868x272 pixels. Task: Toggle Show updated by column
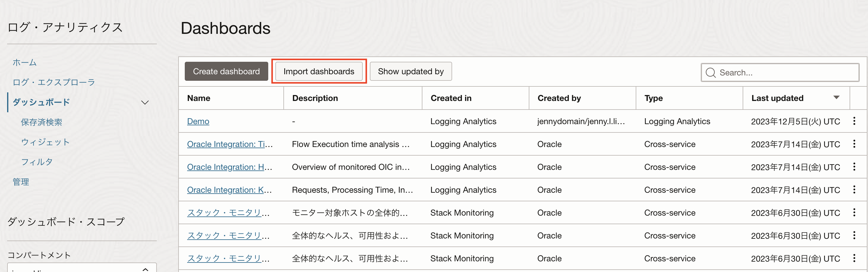[411, 71]
